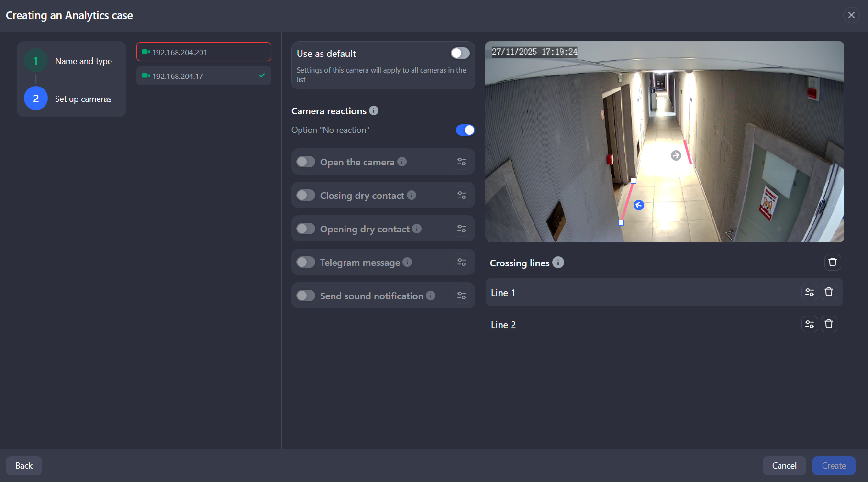Screen dimensions: 868x482
Task: Open Opening dry contact settings
Action: [x=461, y=229]
